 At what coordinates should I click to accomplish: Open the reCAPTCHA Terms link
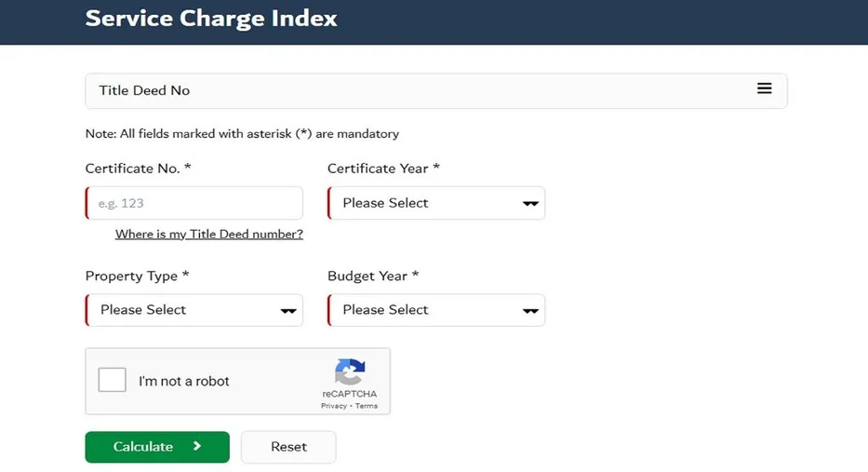367,406
